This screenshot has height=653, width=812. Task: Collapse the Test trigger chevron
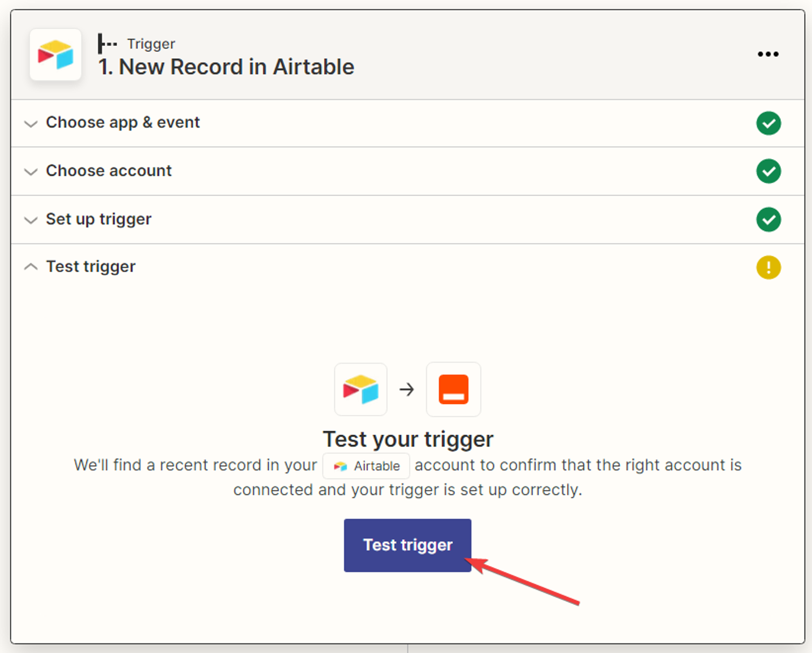coord(31,267)
